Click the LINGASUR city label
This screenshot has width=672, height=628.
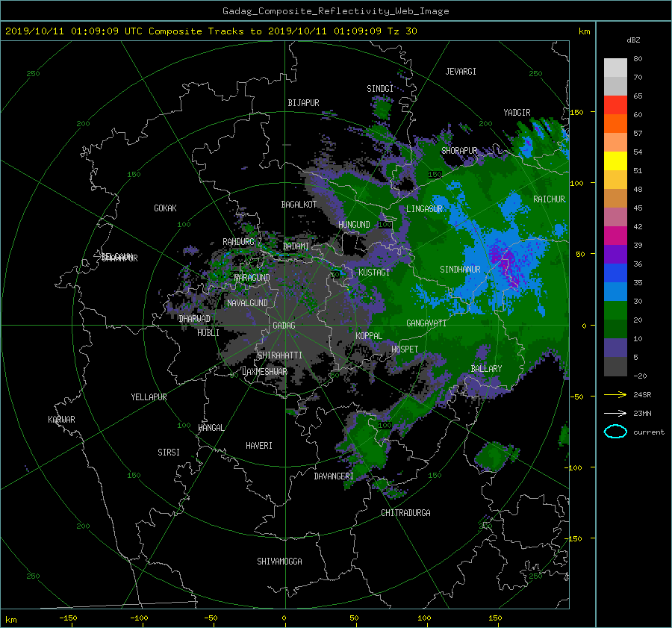[424, 209]
